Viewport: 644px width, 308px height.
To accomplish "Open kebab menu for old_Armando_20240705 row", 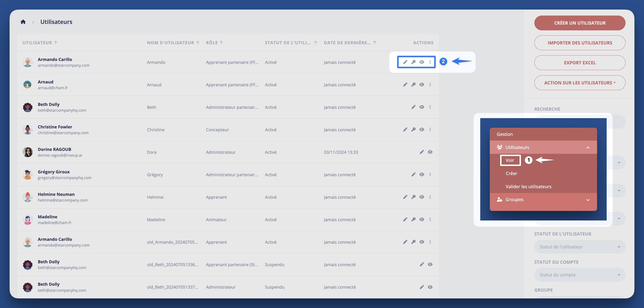I will click(x=430, y=242).
